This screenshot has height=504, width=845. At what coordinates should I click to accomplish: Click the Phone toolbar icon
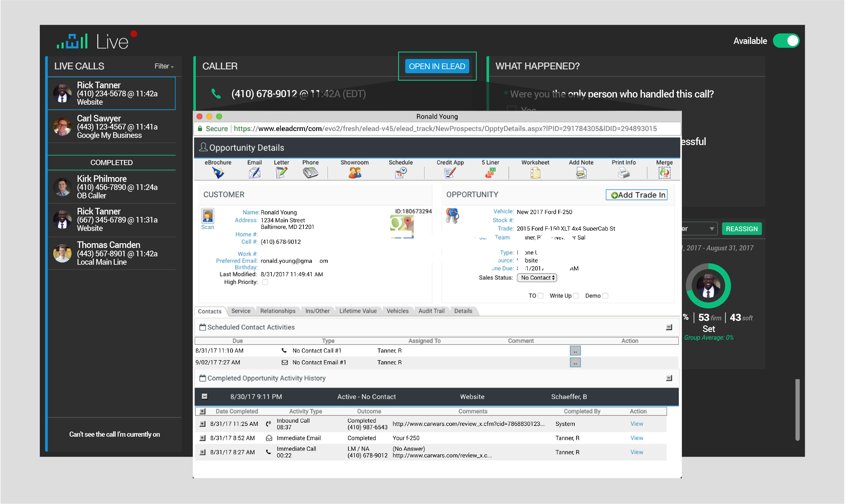310,173
